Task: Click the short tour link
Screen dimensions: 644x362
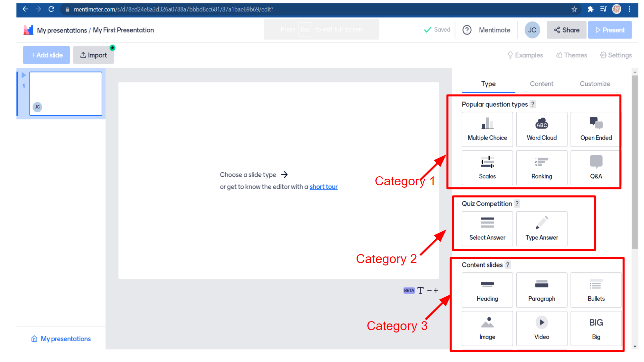Action: click(x=323, y=186)
